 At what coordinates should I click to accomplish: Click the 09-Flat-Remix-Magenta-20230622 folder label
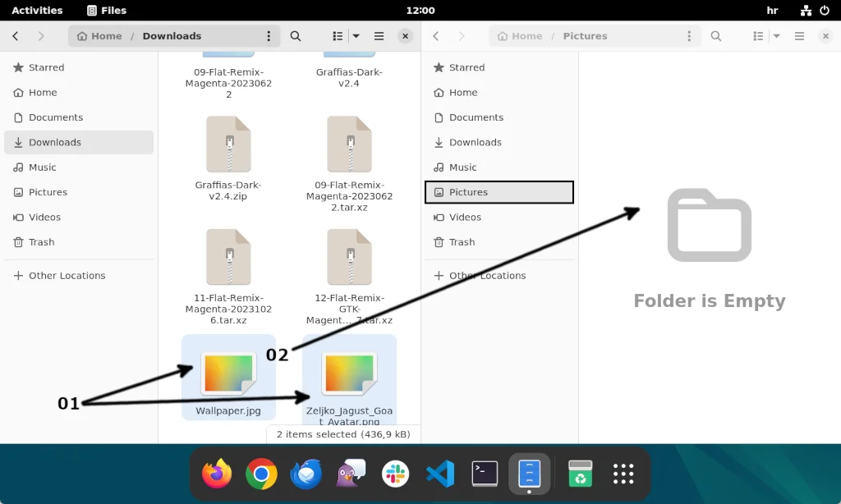pyautogui.click(x=228, y=83)
